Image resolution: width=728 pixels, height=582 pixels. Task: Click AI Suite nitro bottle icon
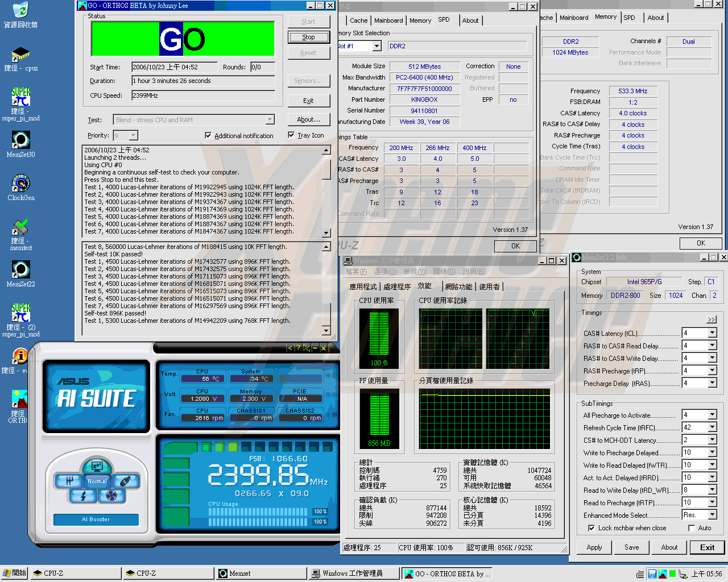(126, 481)
